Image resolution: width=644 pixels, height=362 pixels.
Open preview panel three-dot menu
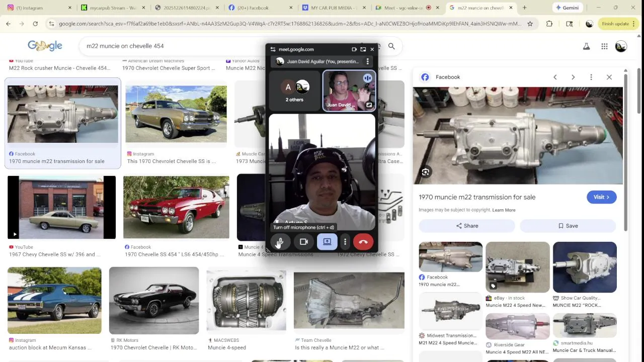tap(591, 77)
